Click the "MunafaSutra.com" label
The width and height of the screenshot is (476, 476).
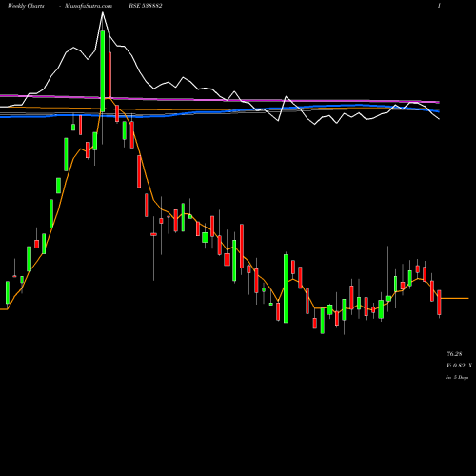click(x=89, y=6)
